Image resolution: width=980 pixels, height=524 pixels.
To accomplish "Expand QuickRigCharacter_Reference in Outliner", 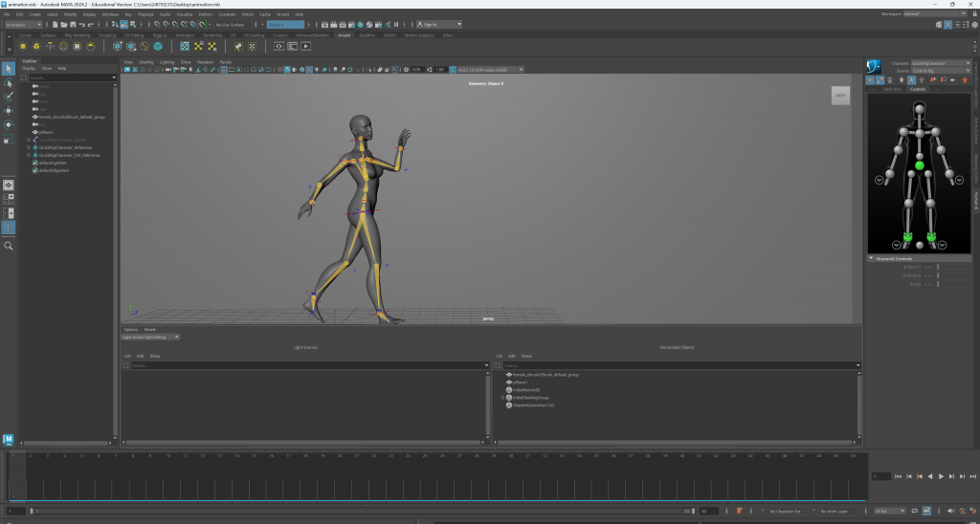I will coord(29,147).
